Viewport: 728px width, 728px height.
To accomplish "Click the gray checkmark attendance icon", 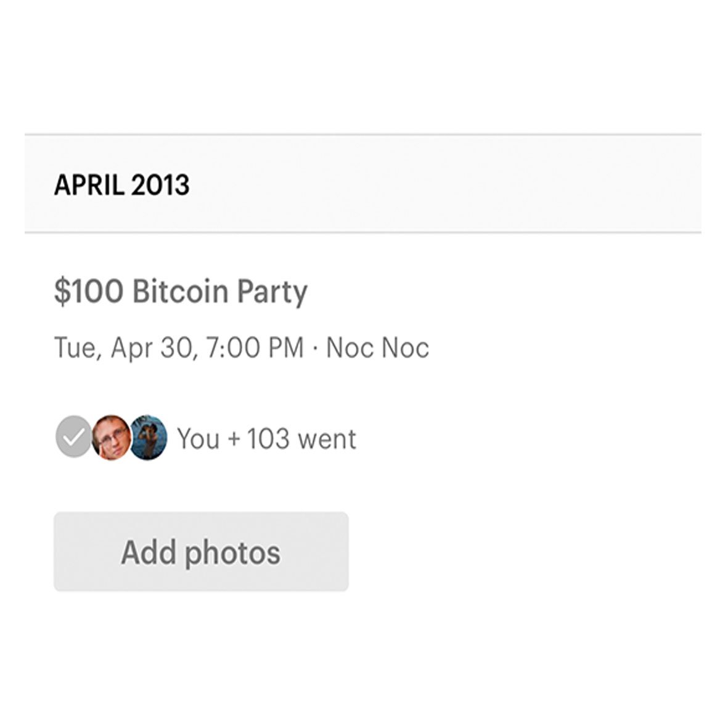I will click(72, 437).
